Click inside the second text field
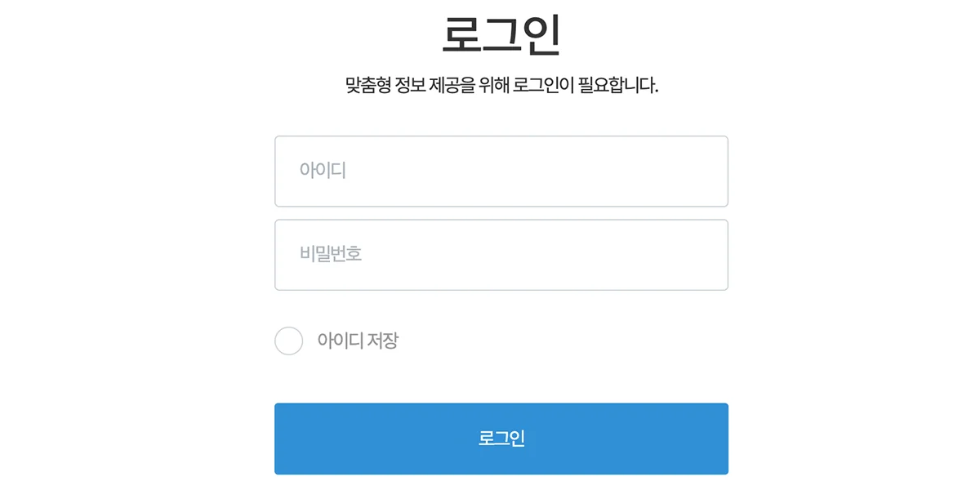The image size is (980, 490). [x=501, y=254]
